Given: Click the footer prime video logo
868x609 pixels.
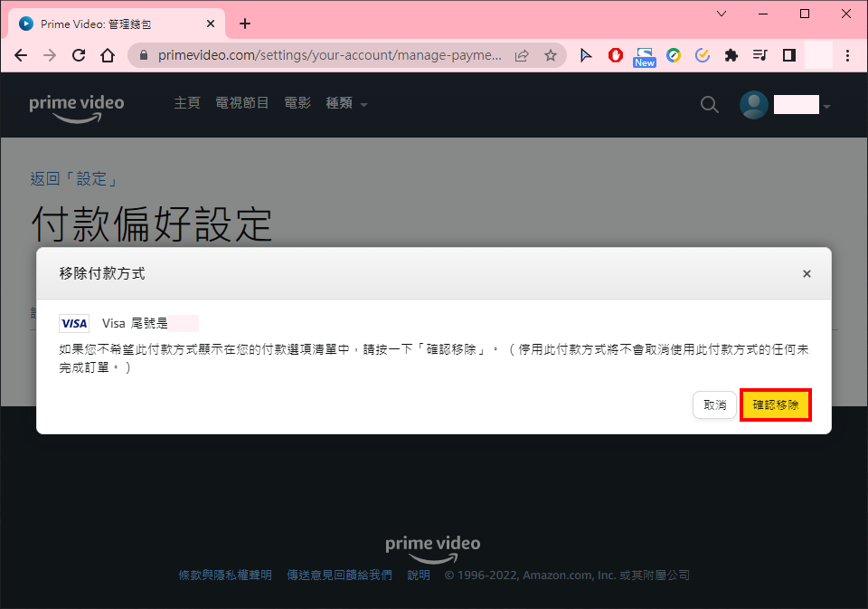Looking at the screenshot, I should coord(433,549).
